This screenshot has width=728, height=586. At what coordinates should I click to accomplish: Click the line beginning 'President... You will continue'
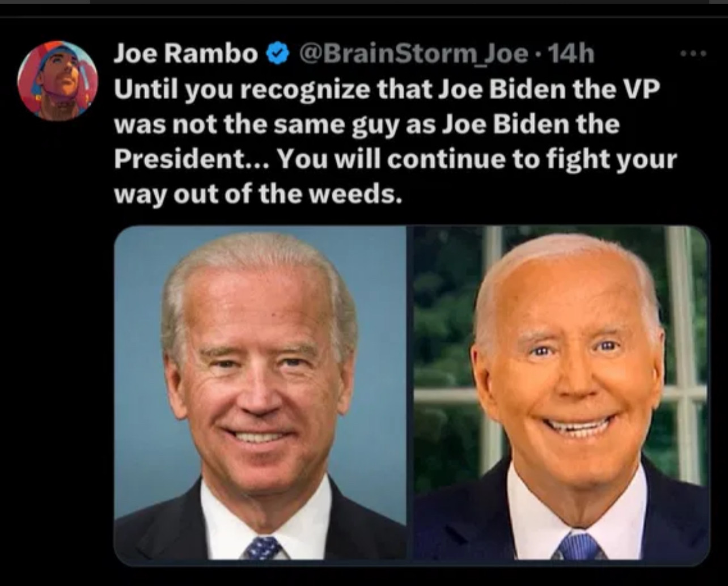point(395,160)
